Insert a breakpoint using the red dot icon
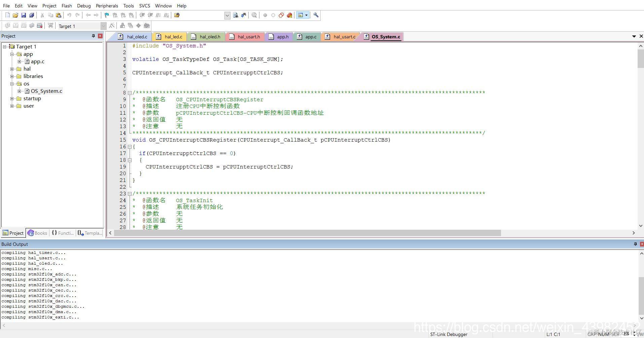The width and height of the screenshot is (644, 338). tap(265, 15)
